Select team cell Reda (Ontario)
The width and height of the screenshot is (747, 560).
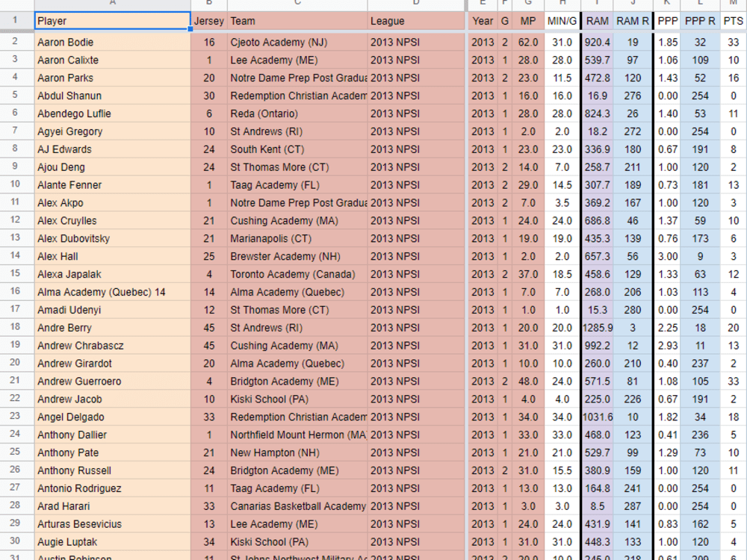coord(297,113)
